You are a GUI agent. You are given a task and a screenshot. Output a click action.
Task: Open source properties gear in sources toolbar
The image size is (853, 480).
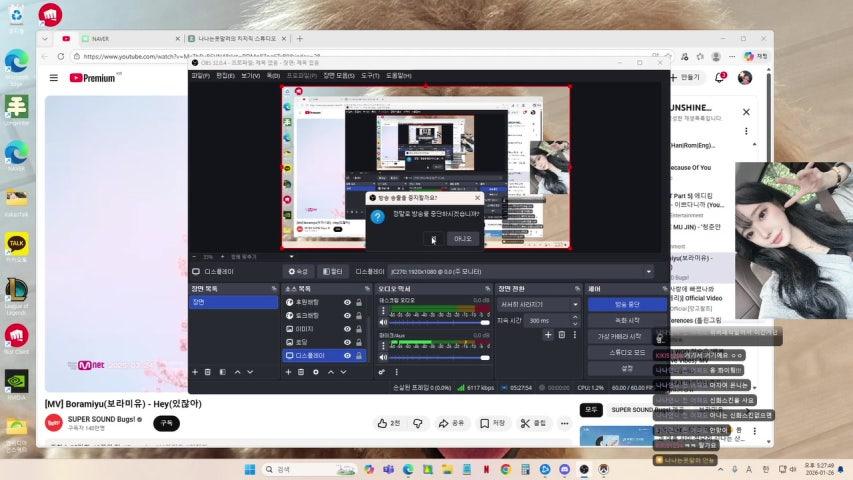316,372
